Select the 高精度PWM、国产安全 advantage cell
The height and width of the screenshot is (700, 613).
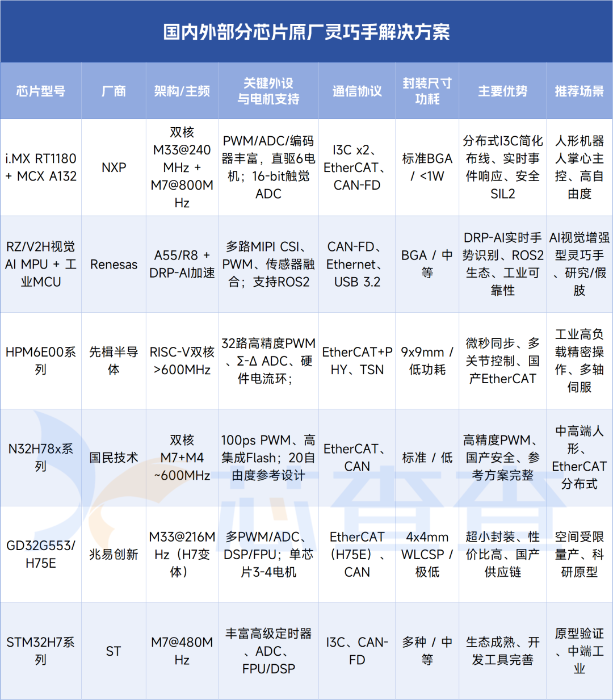(503, 458)
